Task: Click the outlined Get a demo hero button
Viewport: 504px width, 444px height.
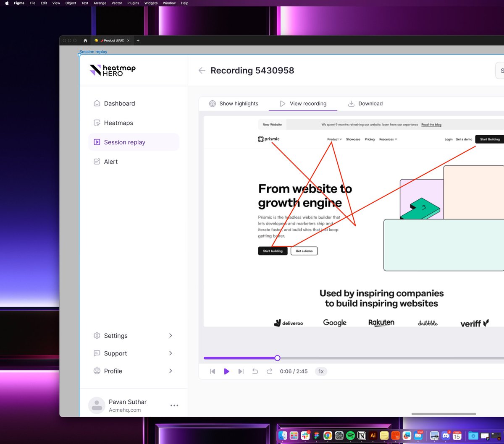Action: [x=304, y=251]
